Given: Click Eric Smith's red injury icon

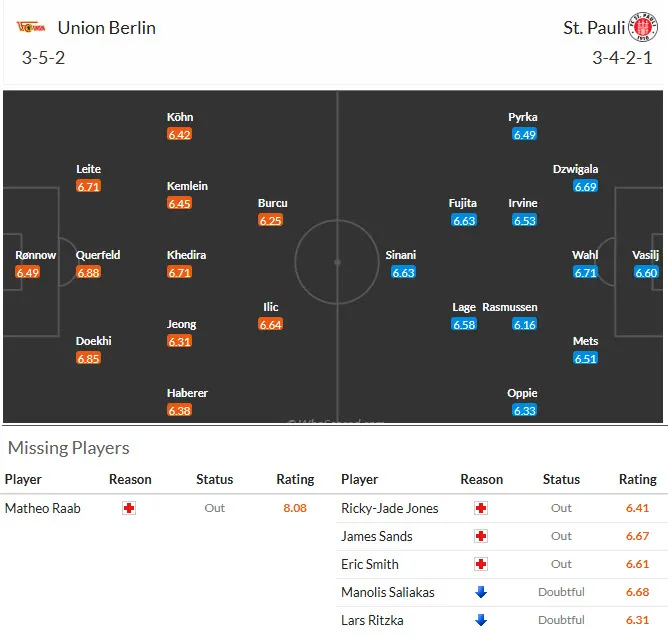Looking at the screenshot, I should tap(480, 564).
